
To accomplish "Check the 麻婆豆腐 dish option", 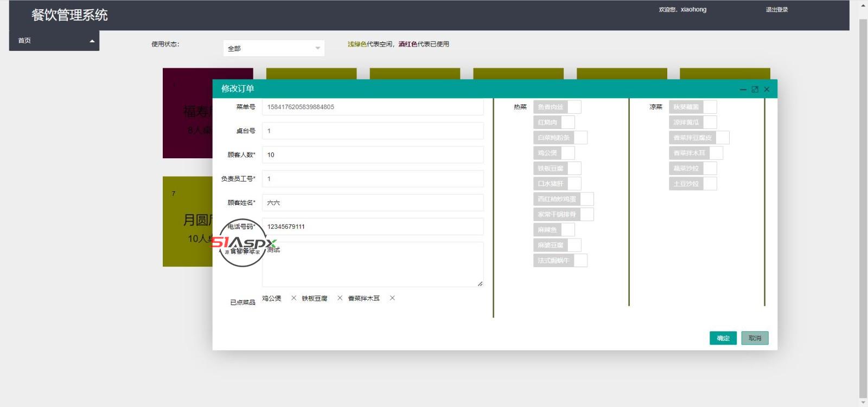I will tap(557, 246).
